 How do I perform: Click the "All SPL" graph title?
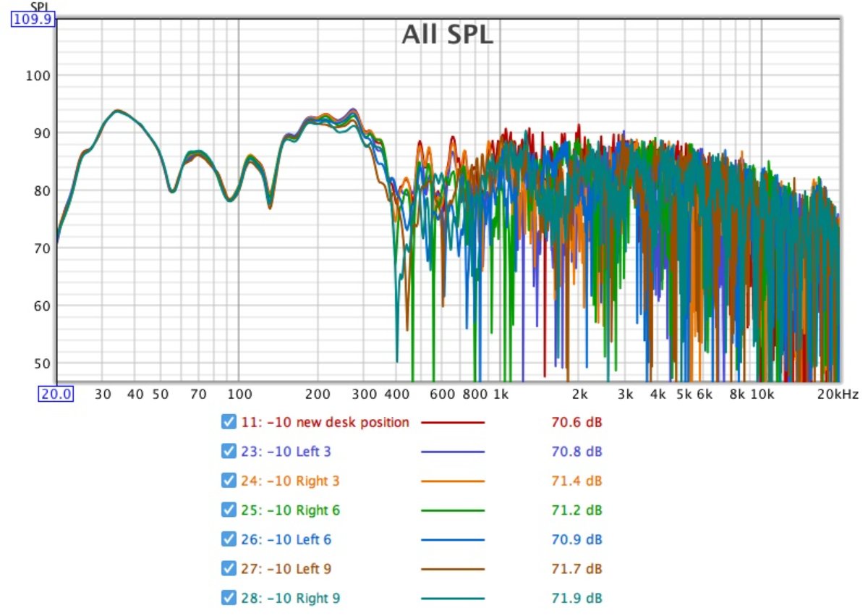pos(447,35)
